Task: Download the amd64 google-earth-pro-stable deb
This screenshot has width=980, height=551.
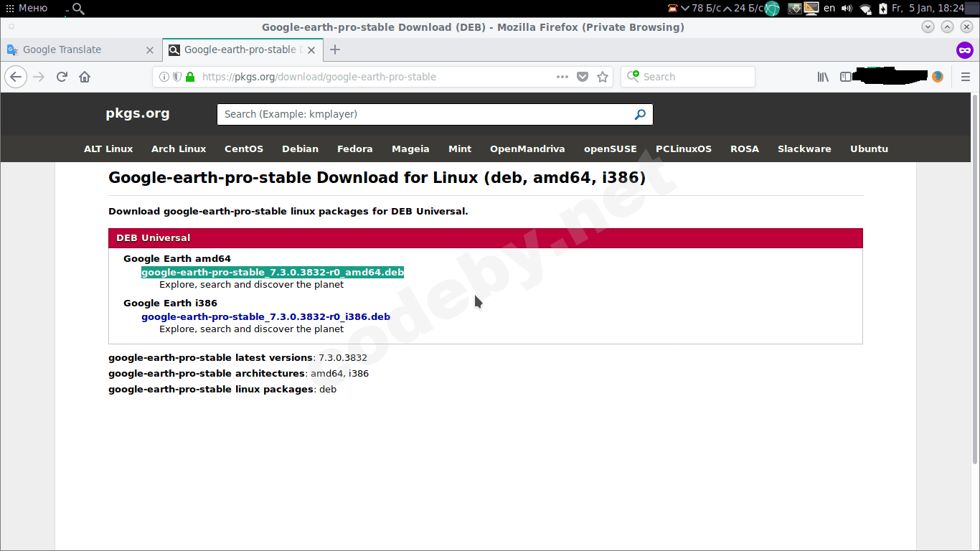Action: click(x=273, y=272)
